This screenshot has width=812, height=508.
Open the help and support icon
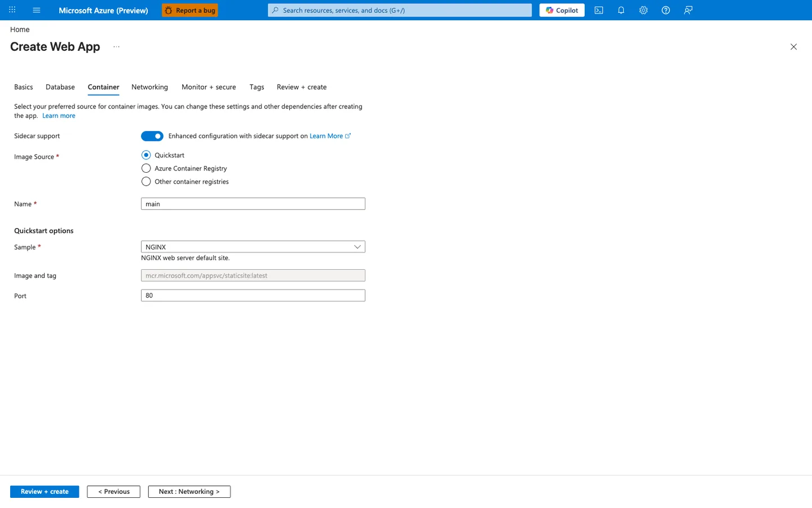[666, 10]
